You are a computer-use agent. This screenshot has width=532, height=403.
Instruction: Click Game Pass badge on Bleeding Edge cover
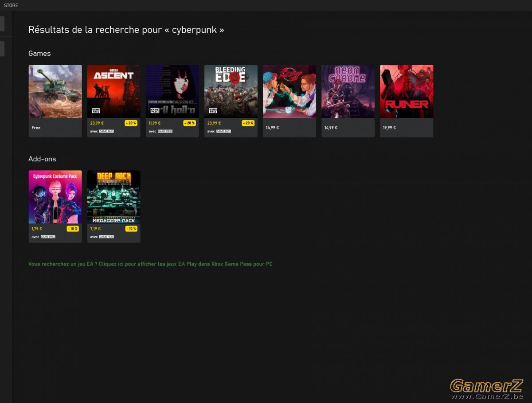tap(213, 111)
